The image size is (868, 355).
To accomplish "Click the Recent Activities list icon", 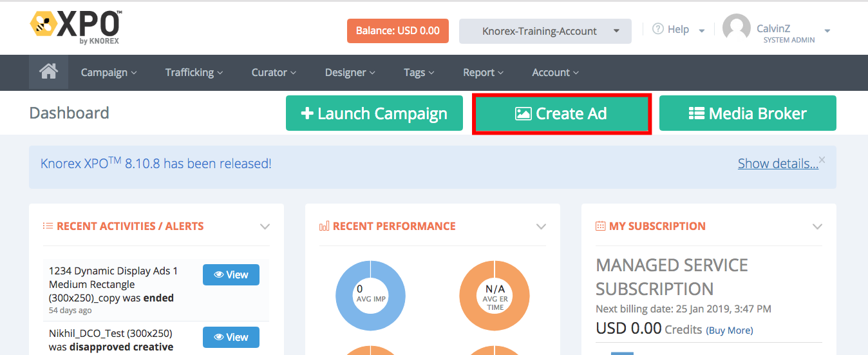I will (x=48, y=226).
